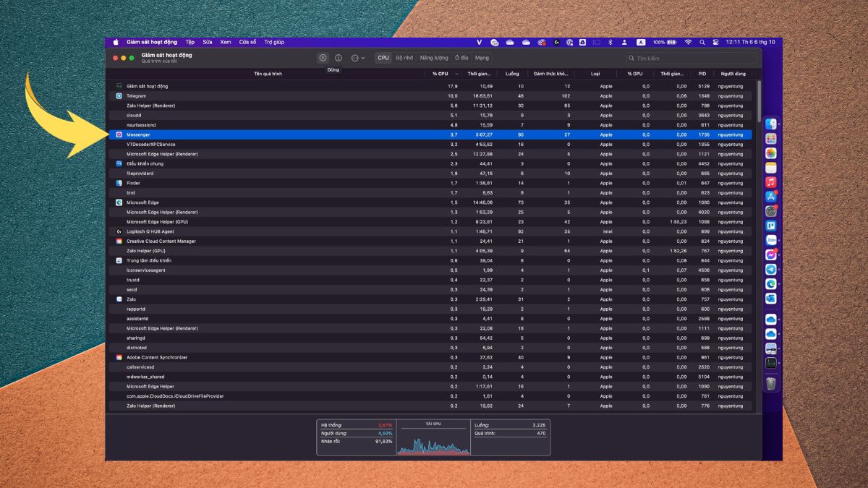The height and width of the screenshot is (488, 868).
Task: Sort by the Đánh thức khô... column header
Action: pos(551,74)
